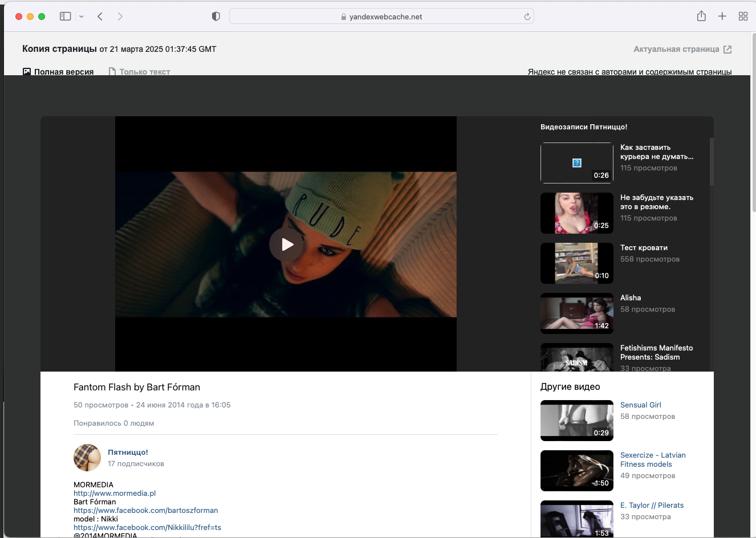Open the Alisha video title
The image size is (756, 538).
pyautogui.click(x=631, y=297)
